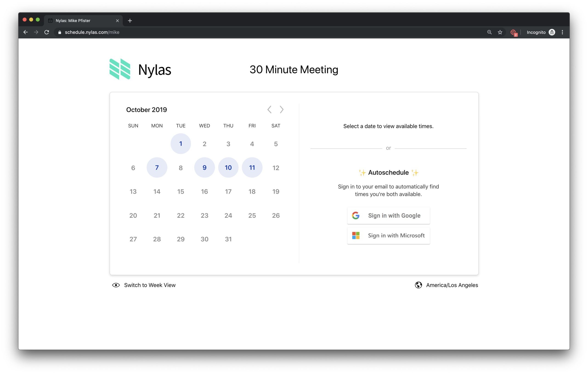
Task: Switch to Week View
Action: [144, 285]
